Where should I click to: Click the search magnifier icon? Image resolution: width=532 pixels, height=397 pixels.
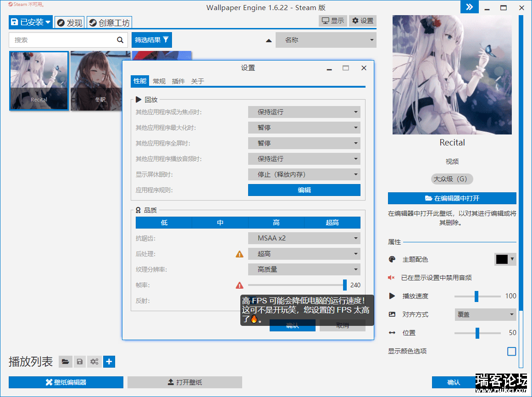tap(120, 40)
